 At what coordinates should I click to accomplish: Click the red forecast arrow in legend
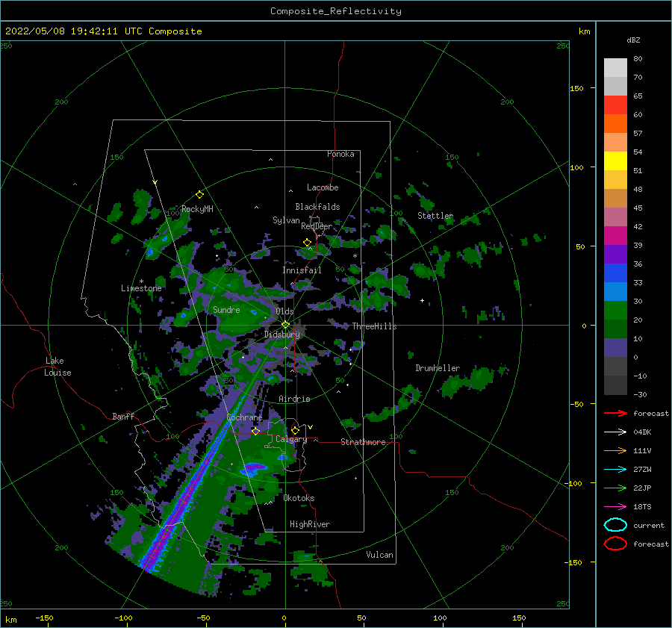(x=615, y=413)
